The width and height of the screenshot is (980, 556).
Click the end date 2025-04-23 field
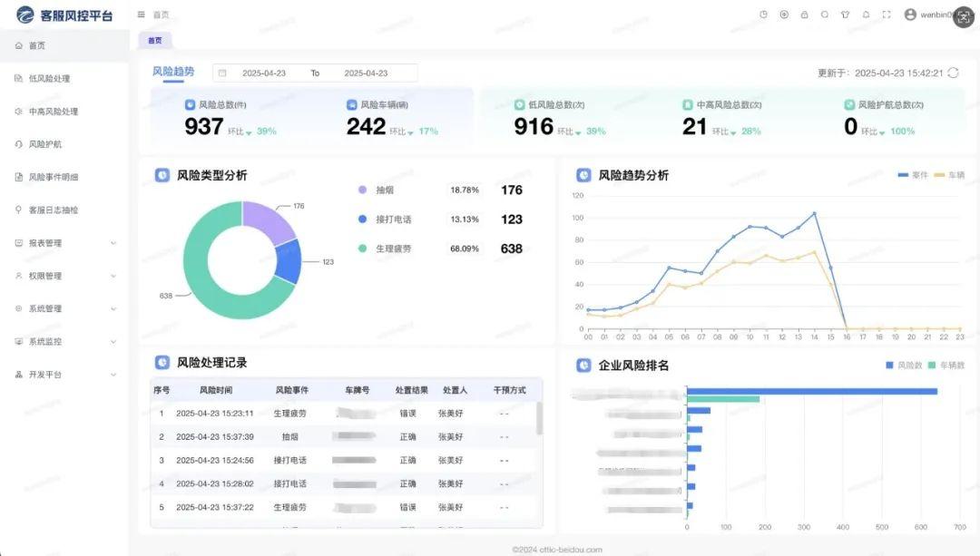click(x=366, y=73)
